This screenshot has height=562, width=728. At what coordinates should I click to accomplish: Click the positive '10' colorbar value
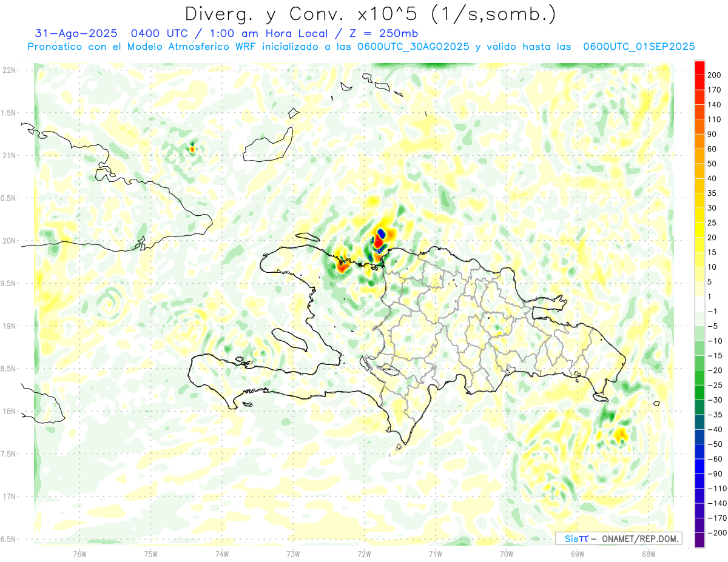712,267
